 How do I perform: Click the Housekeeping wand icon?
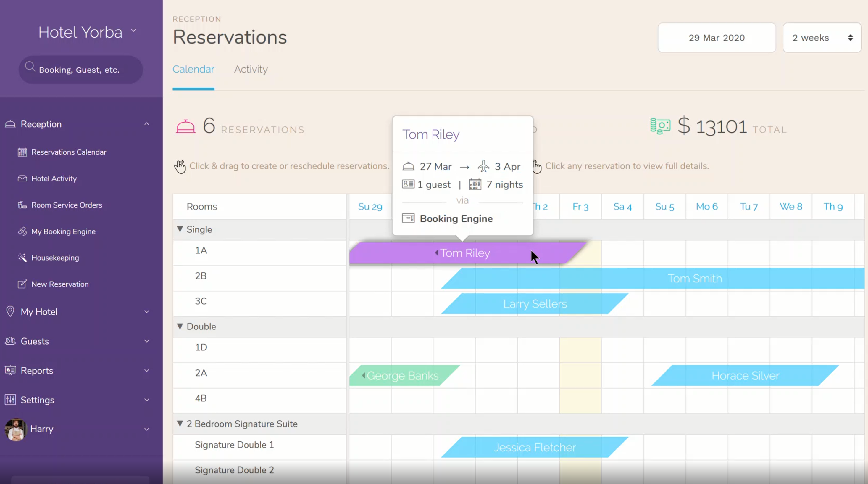point(22,258)
